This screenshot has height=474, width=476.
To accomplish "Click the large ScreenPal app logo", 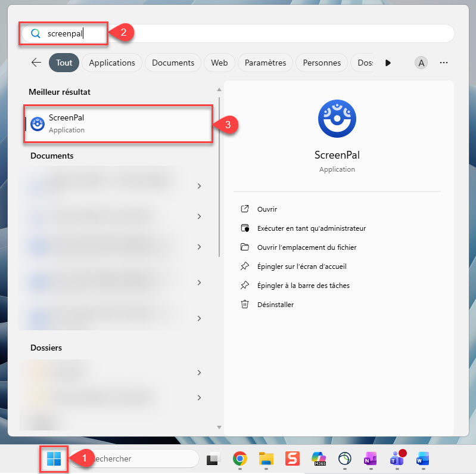I will (x=337, y=119).
